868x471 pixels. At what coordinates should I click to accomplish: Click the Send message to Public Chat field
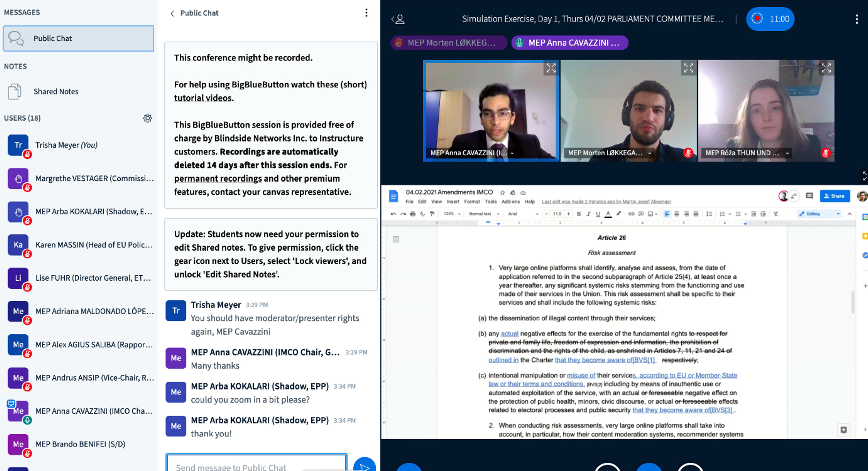pos(256,466)
